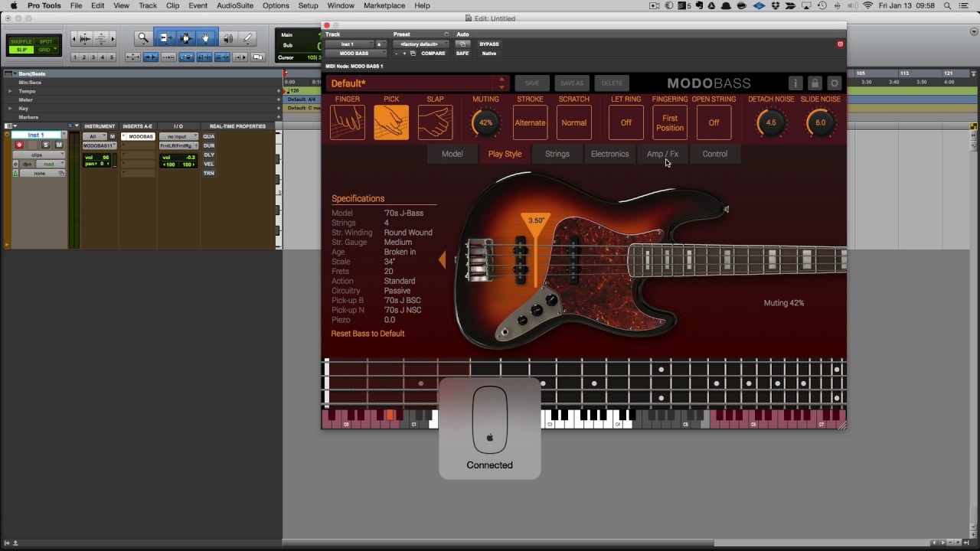Select the Pencil tool in Pro Tools
This screenshot has width=980, height=551.
[248, 38]
